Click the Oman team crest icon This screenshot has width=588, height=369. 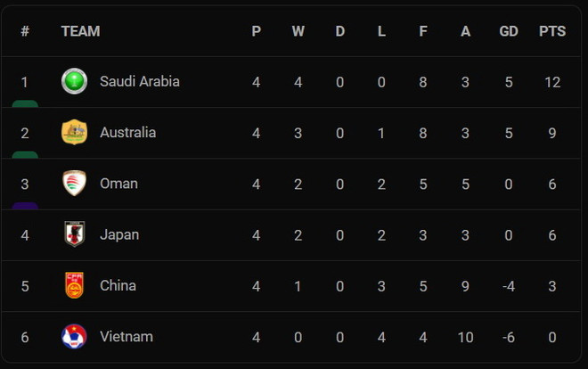(74, 183)
